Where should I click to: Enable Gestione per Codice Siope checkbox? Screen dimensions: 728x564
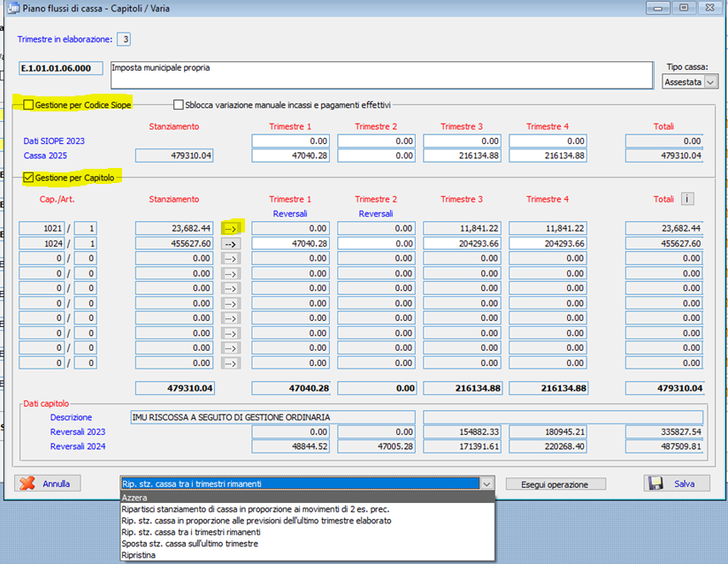tap(28, 104)
